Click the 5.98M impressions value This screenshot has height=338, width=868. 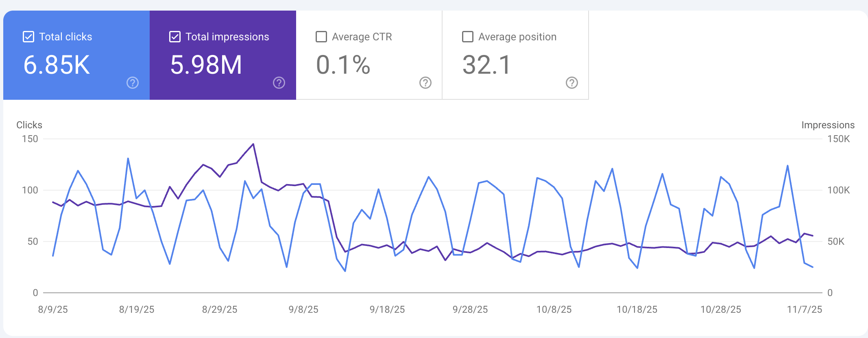tap(206, 65)
